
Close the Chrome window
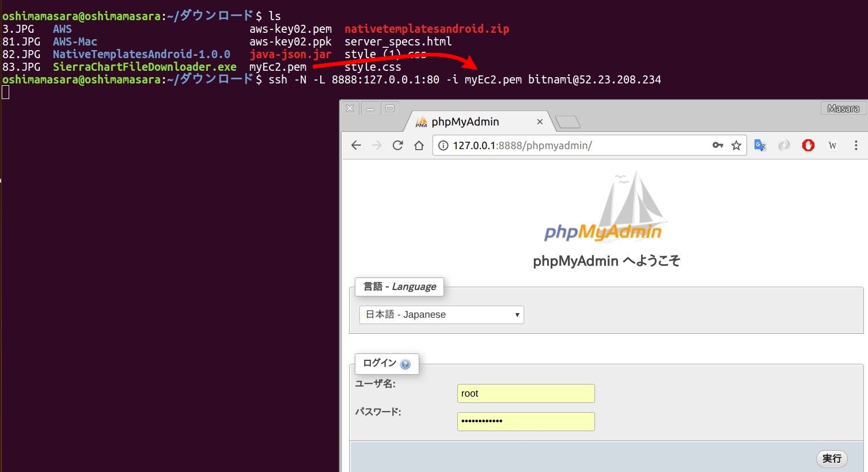pos(350,108)
